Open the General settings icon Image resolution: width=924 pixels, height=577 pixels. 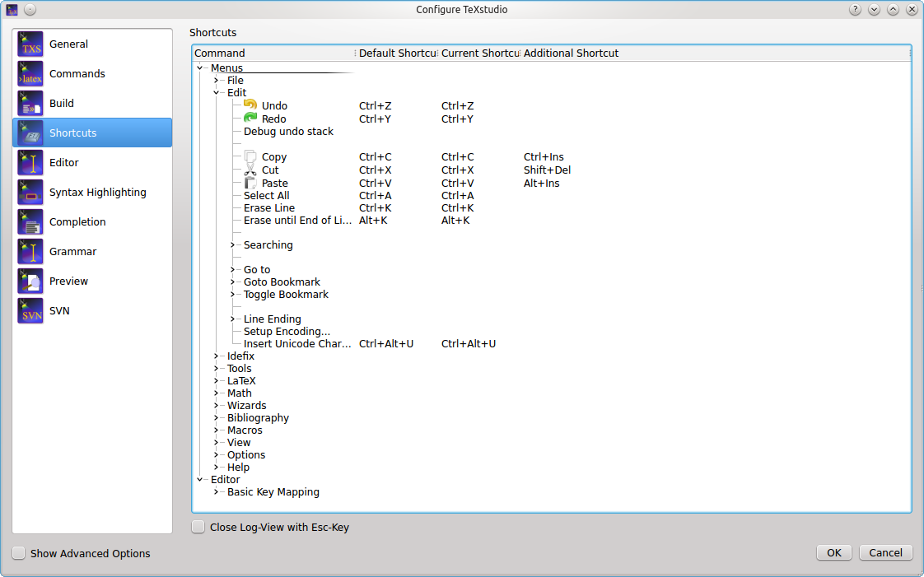(x=30, y=44)
